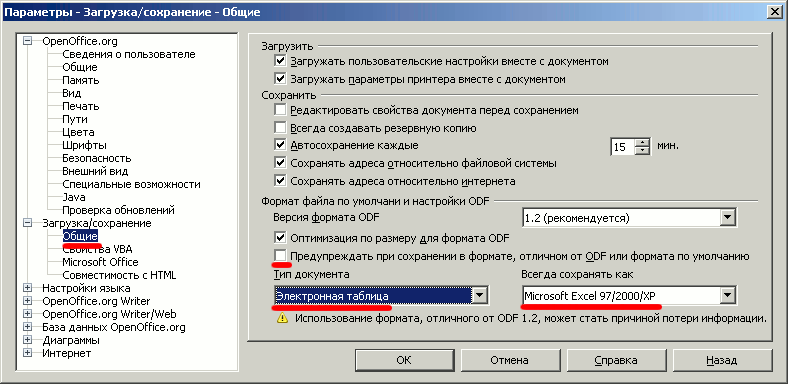788x385 pixels.
Task: Enable the Предупреждать при сохранении checkbox
Action: (x=280, y=255)
